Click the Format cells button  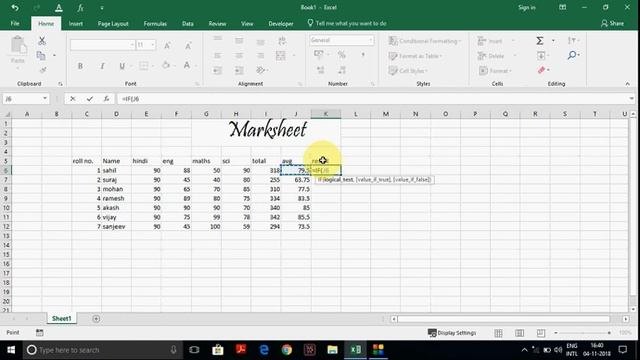pos(493,71)
